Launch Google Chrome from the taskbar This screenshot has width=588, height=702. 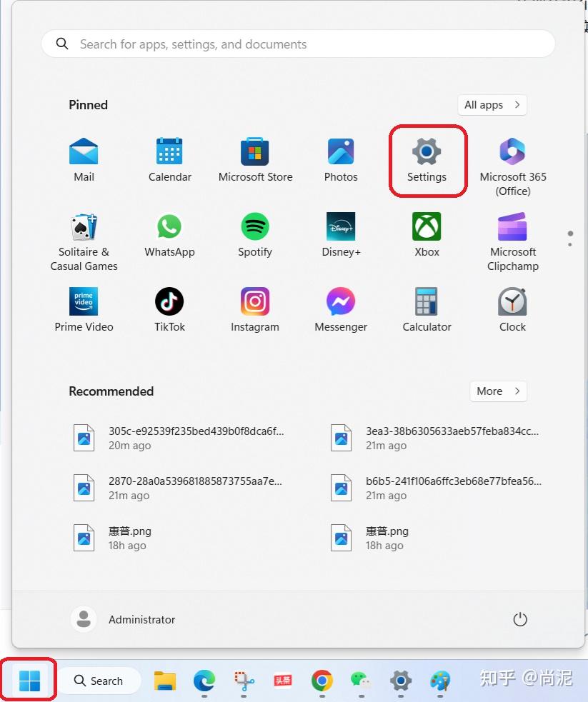[322, 682]
